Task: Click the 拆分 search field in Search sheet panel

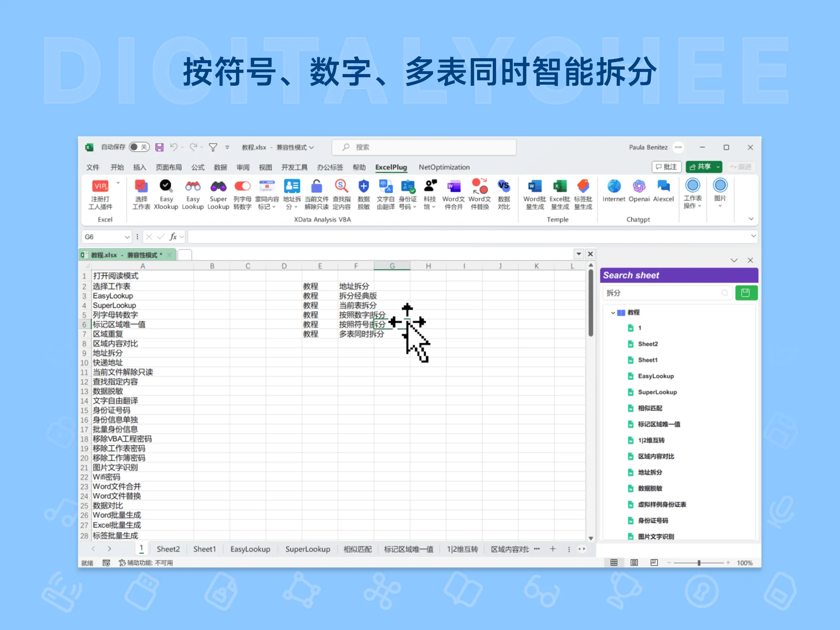Action: [665, 292]
